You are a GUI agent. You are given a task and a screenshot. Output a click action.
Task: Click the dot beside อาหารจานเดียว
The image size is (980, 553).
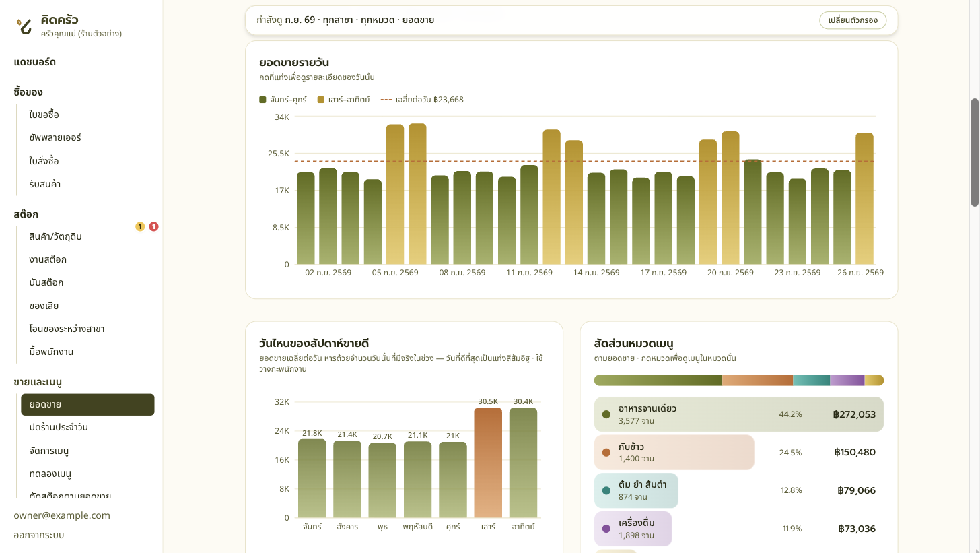(x=606, y=414)
